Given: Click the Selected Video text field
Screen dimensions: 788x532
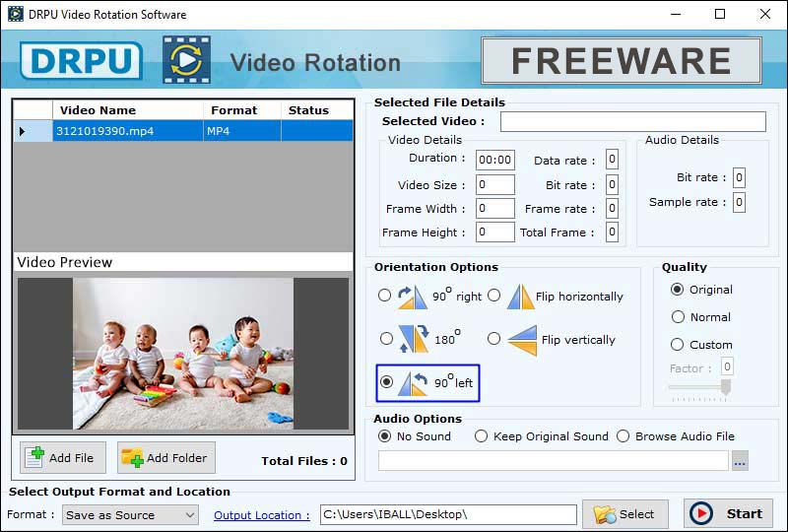Looking at the screenshot, I should (x=633, y=122).
